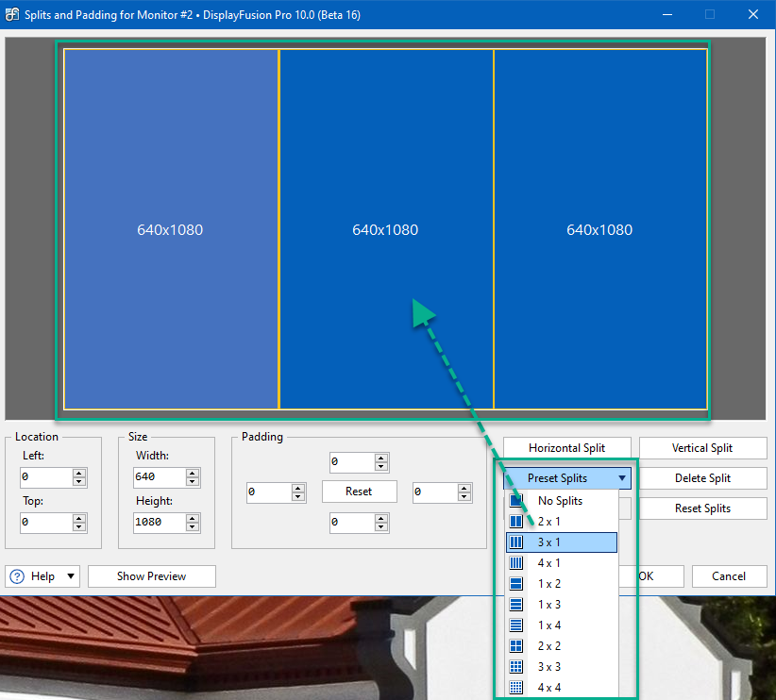
Task: Click the 3 x 1 split icon
Action: pos(515,542)
